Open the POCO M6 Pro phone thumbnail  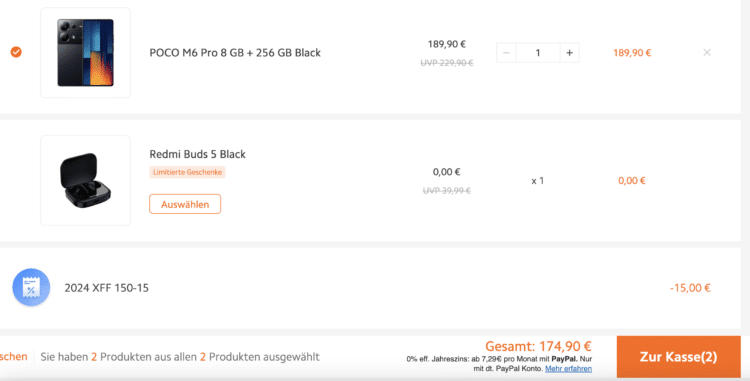click(x=86, y=53)
